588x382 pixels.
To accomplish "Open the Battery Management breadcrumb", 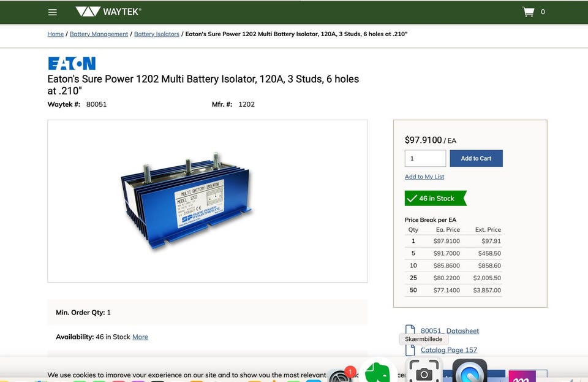I will (99, 34).
